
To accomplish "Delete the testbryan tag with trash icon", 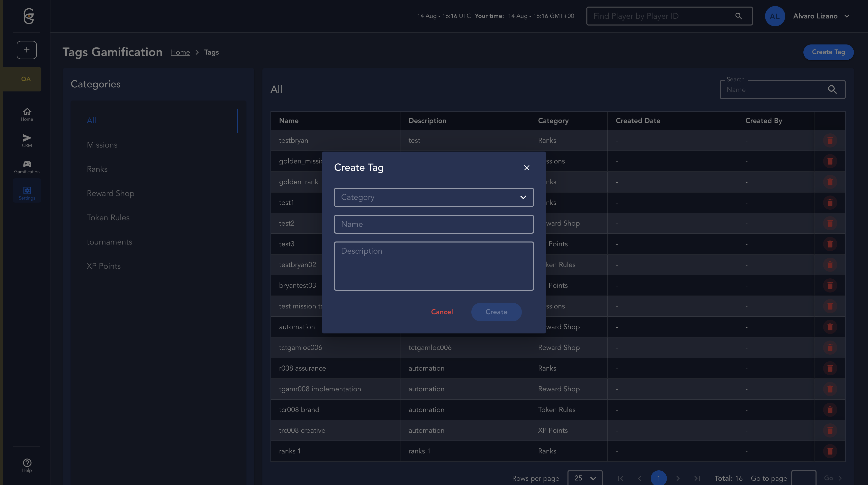I will point(830,140).
